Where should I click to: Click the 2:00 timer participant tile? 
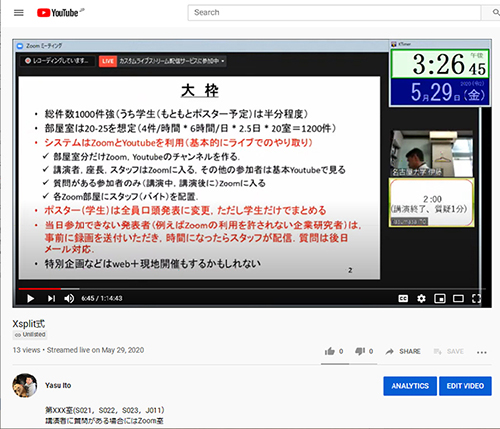coord(432,203)
